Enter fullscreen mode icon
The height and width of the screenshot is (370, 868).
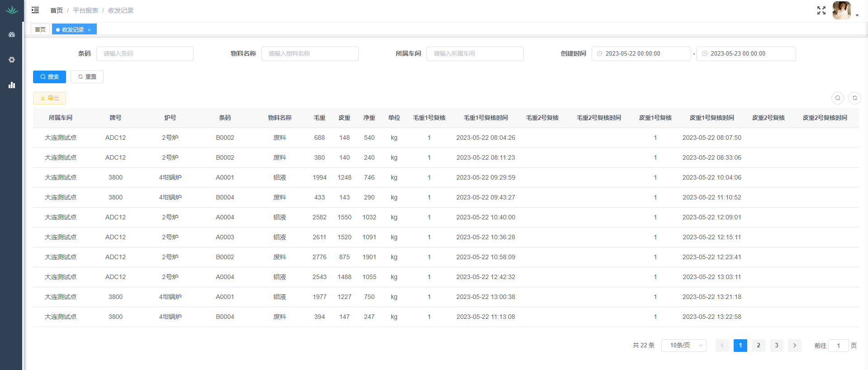point(821,10)
